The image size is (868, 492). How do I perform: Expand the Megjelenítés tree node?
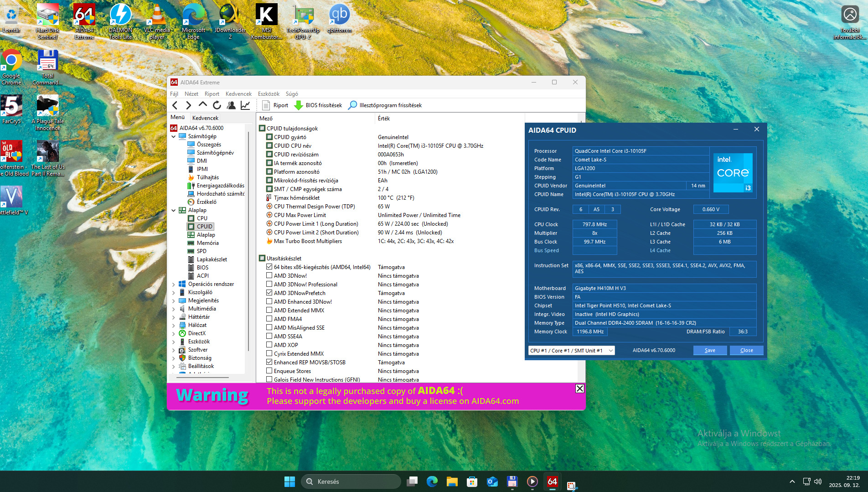click(174, 300)
